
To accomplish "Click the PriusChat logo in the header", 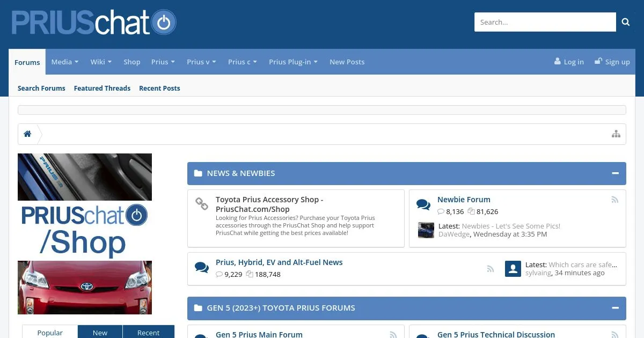I will pos(94,23).
